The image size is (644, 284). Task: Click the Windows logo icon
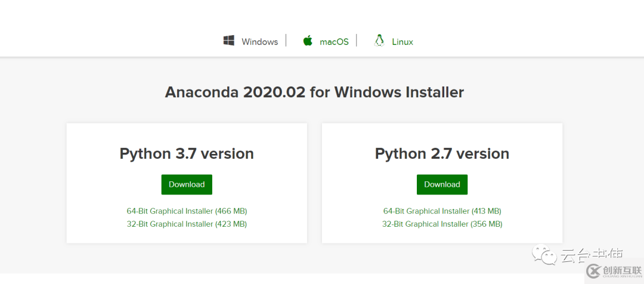(229, 41)
